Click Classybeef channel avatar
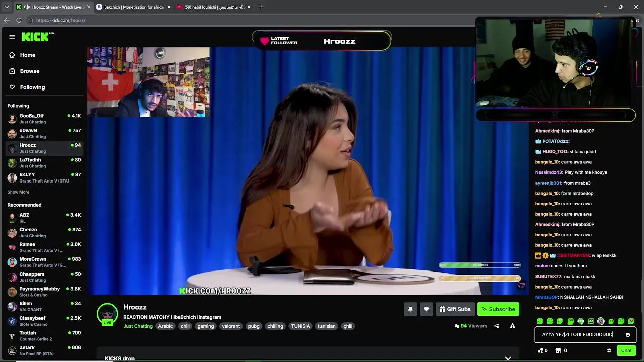This screenshot has width=644, height=362. coord(12,321)
